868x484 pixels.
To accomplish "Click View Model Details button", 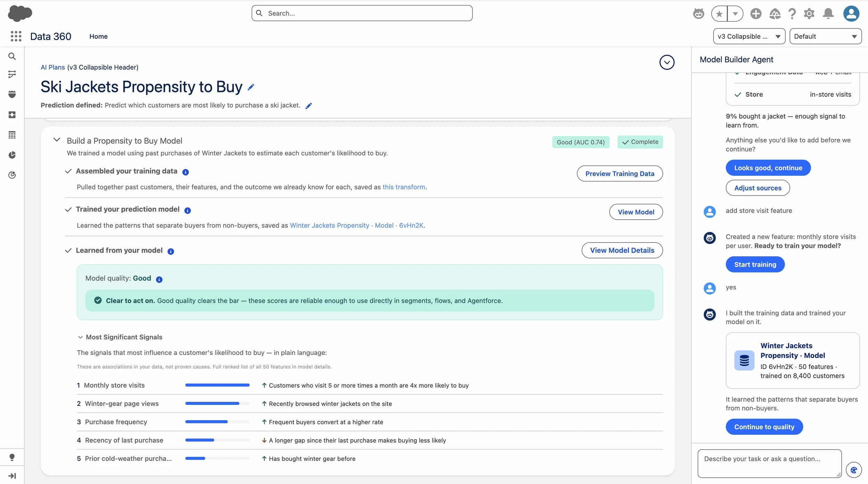I will point(622,250).
